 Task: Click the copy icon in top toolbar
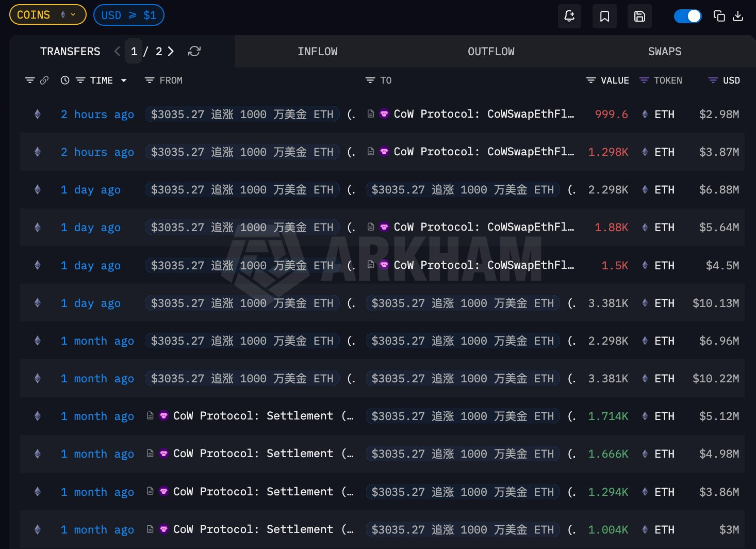coord(719,16)
